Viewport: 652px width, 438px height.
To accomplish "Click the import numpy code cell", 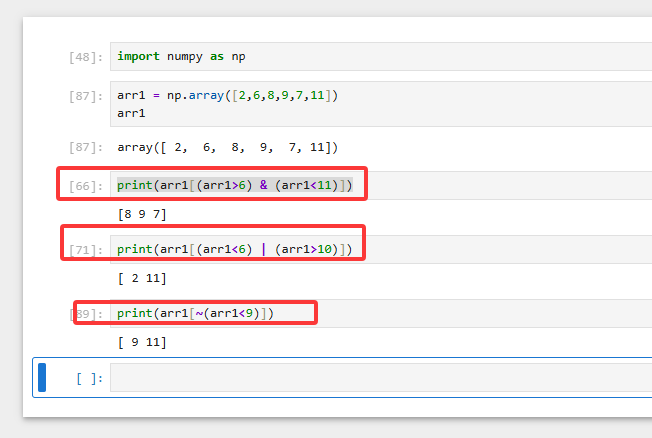I will 380,56.
